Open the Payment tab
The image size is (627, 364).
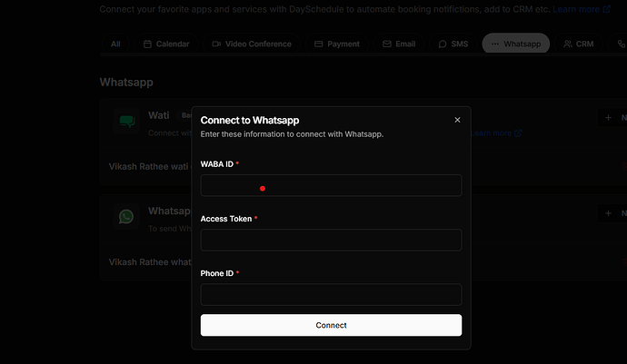(x=337, y=44)
